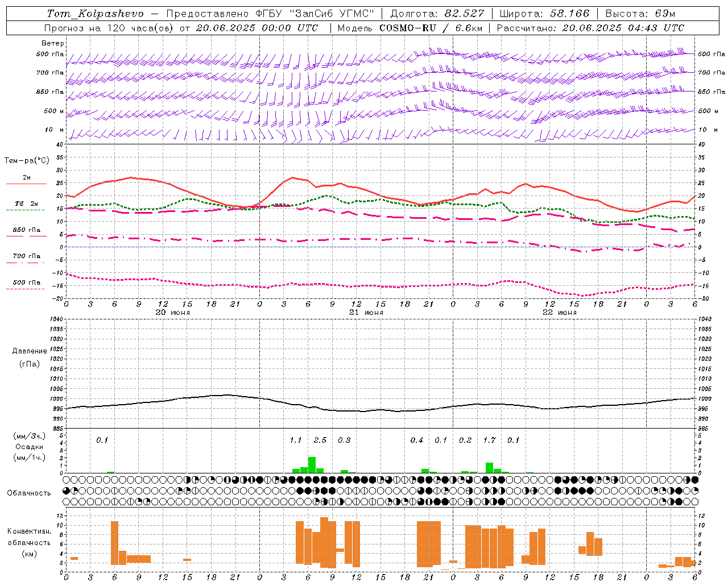Click the (гПа) unit under Давление

coord(30,364)
